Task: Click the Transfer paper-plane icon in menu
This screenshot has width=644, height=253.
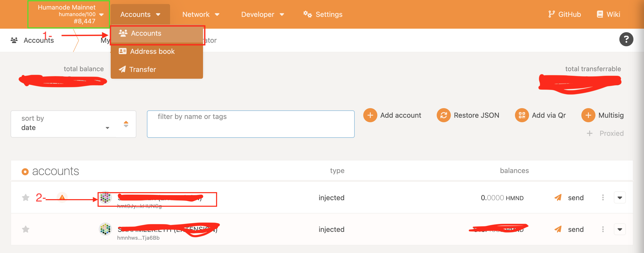Action: pos(122,69)
